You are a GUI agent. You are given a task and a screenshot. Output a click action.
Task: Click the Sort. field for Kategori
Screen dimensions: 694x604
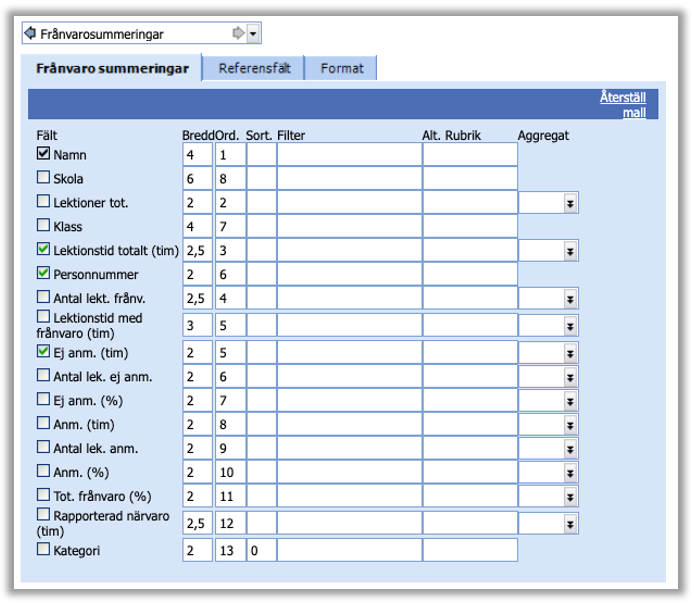pyautogui.click(x=261, y=550)
